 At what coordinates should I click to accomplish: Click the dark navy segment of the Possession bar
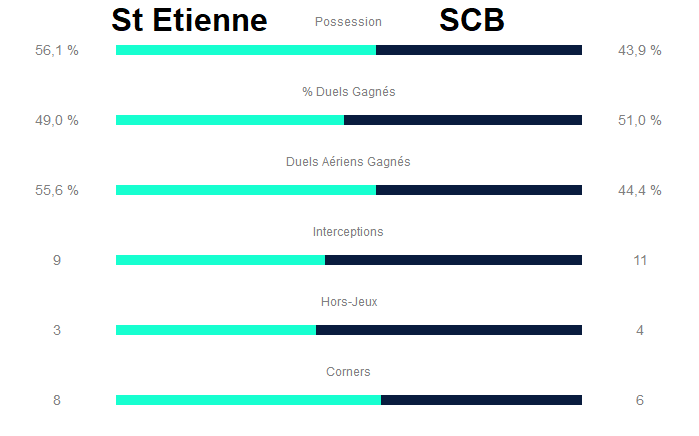pyautogui.click(x=479, y=50)
